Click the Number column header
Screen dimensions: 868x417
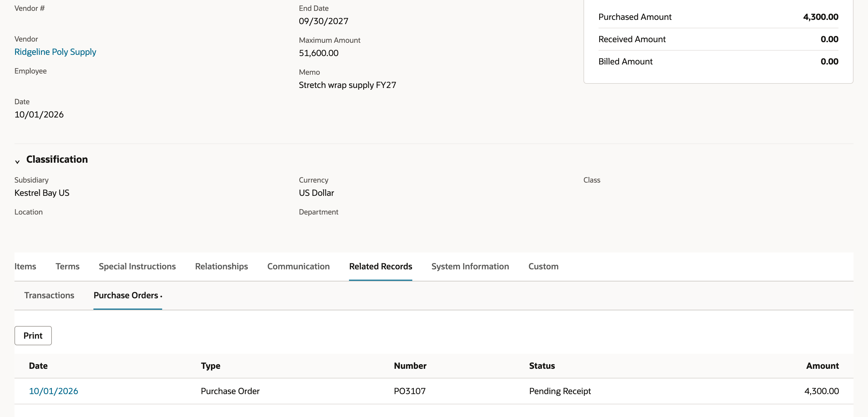(410, 366)
